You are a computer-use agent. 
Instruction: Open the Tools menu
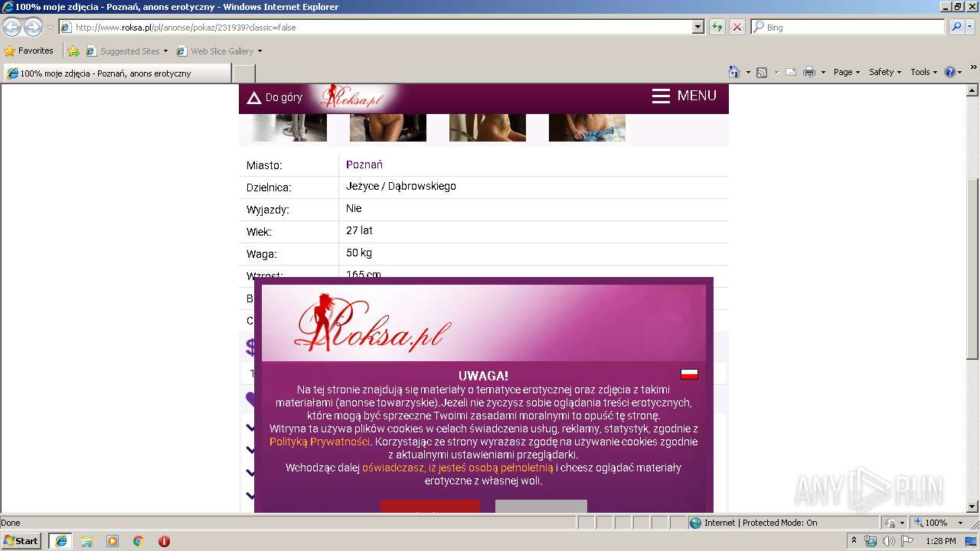click(x=924, y=72)
